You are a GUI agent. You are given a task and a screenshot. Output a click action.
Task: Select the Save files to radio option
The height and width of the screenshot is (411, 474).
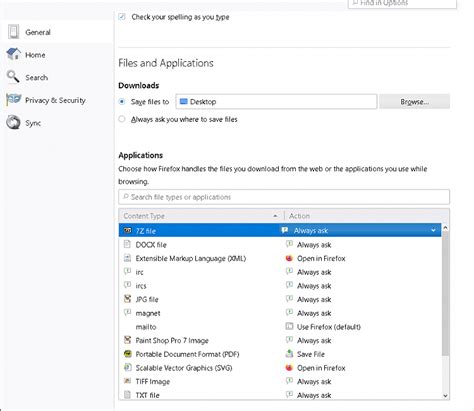click(122, 102)
